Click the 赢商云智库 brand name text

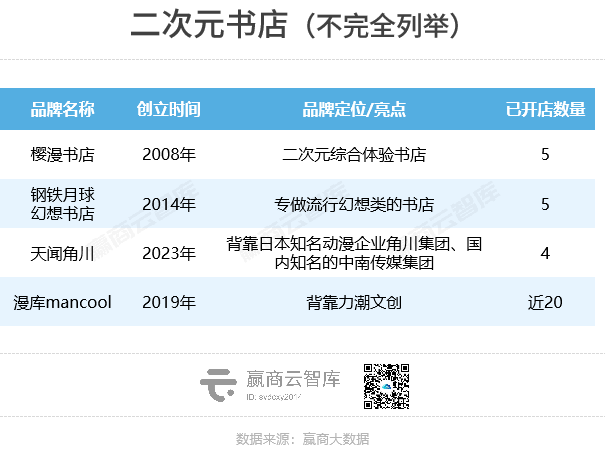[293, 379]
